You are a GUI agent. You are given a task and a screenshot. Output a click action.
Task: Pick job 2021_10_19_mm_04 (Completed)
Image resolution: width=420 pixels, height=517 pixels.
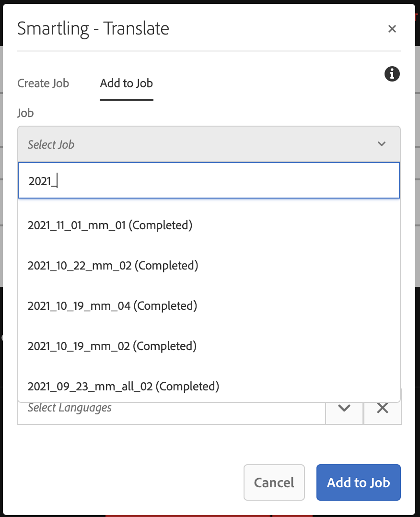112,305
